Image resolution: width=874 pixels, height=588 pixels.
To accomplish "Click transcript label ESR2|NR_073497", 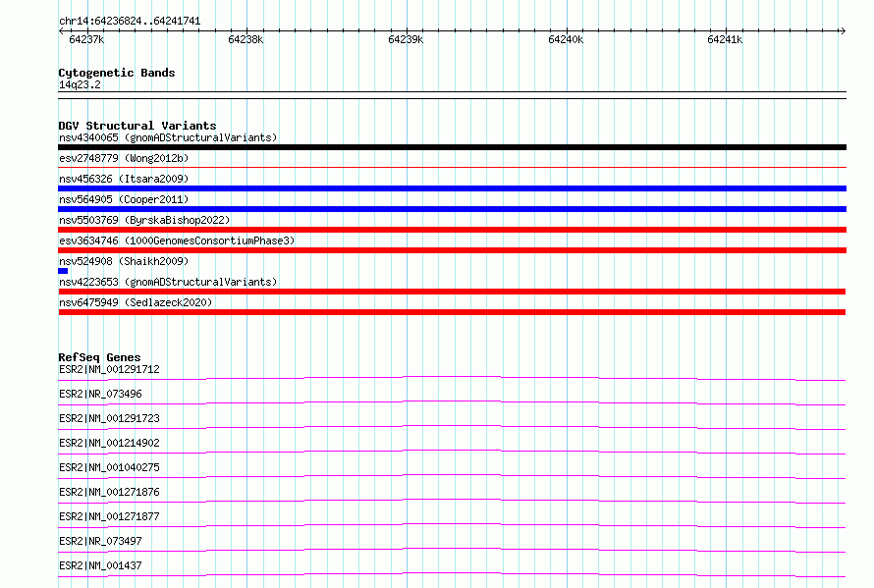I will pyautogui.click(x=100, y=541).
